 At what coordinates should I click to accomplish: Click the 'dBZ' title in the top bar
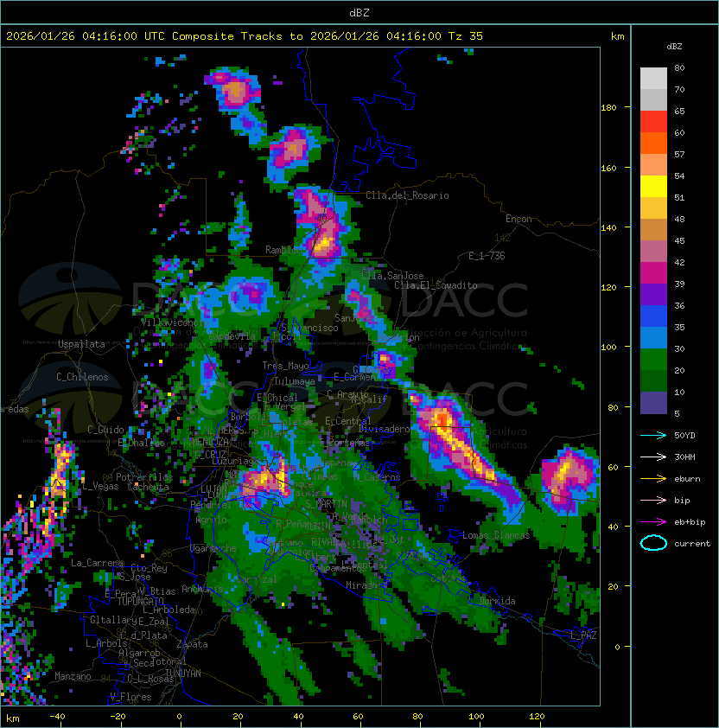pos(359,13)
